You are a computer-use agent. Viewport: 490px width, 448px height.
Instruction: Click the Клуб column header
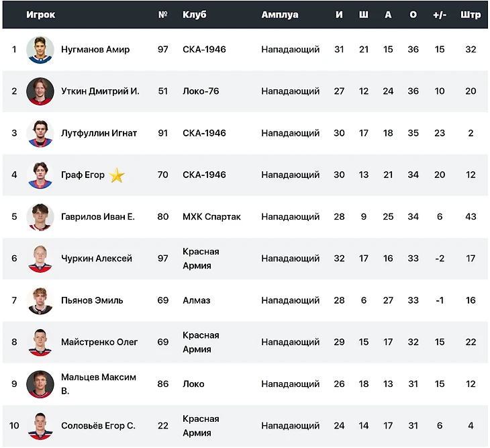coord(195,15)
